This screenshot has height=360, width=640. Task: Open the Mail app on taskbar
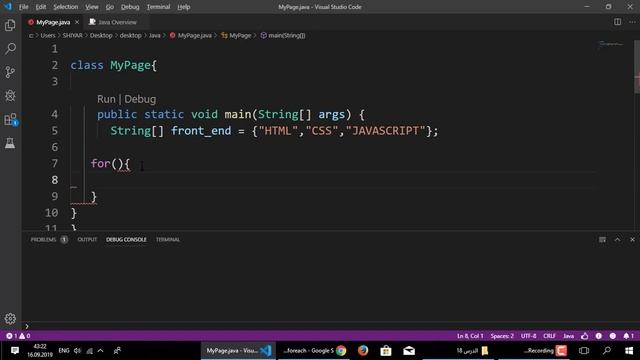coord(409,351)
